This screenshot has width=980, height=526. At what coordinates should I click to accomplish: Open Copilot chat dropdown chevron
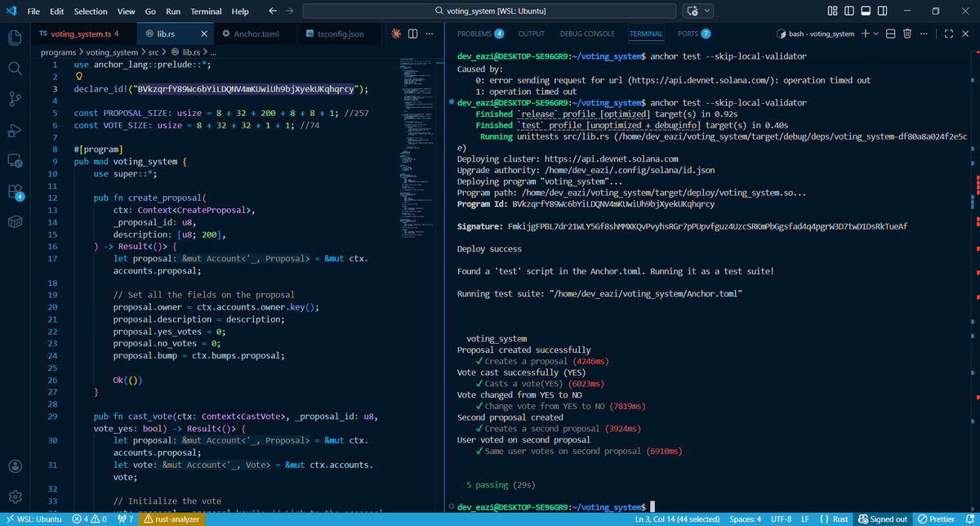click(707, 11)
